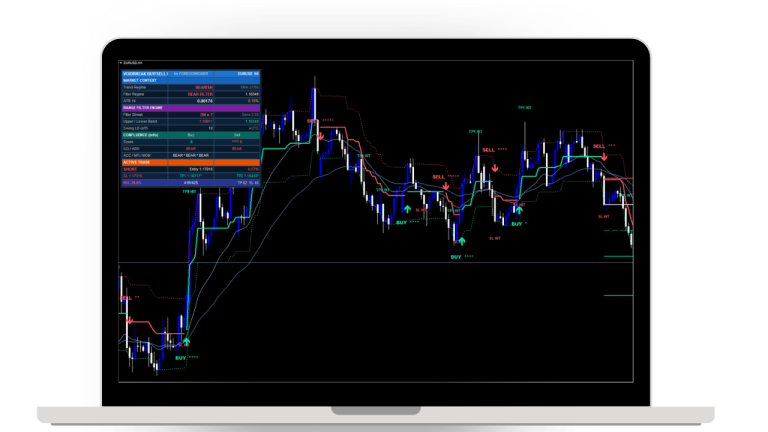Click the red 'BEAR FILTER' value
Image resolution: width=768 pixels, height=432 pixels.
pyautogui.click(x=200, y=94)
